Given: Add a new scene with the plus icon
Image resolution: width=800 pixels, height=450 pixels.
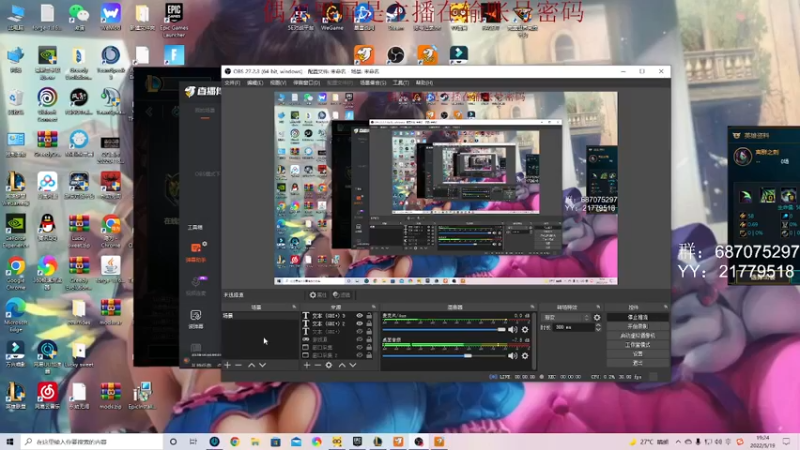Looking at the screenshot, I should 228,365.
